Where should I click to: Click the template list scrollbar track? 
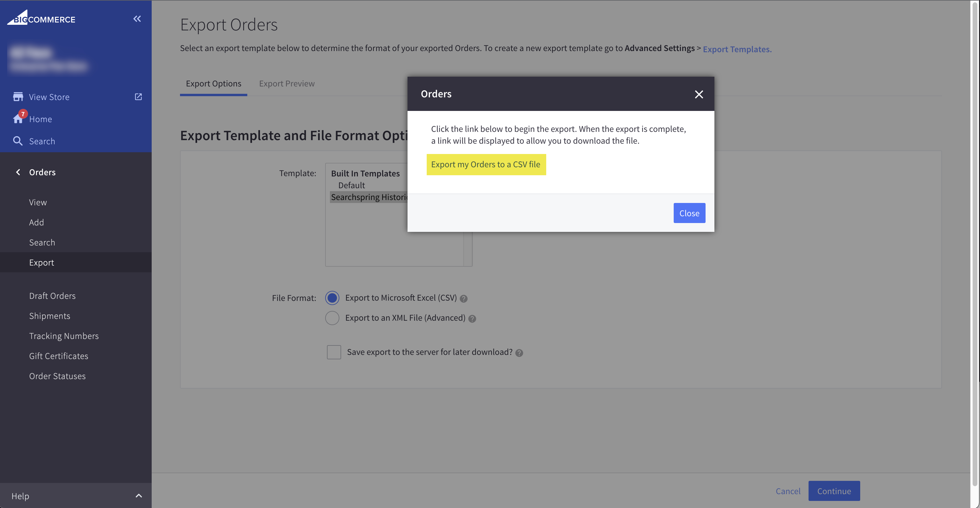468,249
